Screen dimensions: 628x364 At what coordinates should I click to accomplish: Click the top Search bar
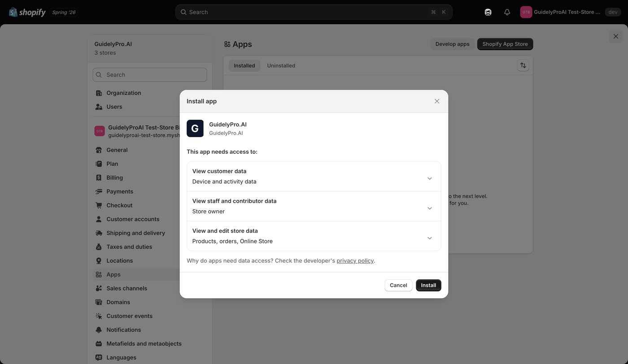(314, 12)
